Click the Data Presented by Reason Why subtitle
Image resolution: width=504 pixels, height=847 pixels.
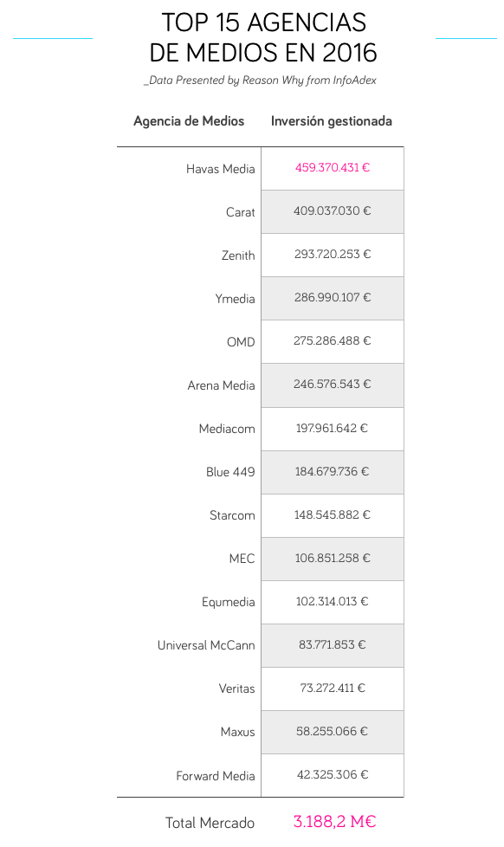(x=260, y=81)
